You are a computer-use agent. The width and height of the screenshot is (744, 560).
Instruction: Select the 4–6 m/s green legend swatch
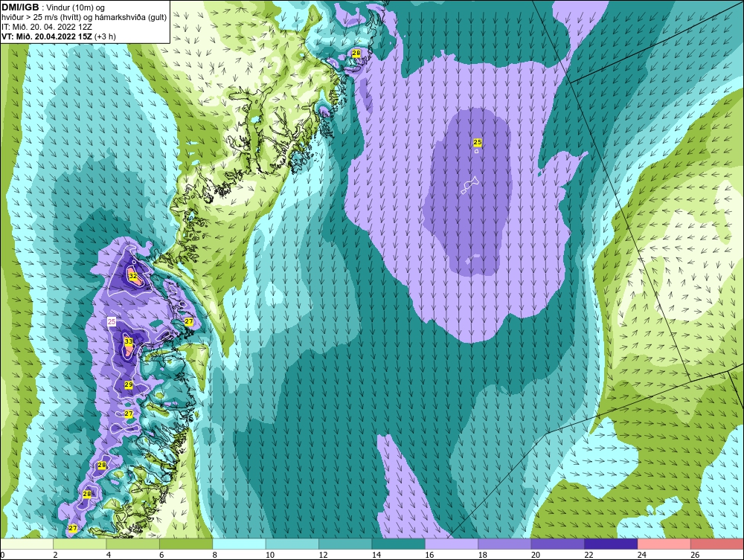(133, 544)
